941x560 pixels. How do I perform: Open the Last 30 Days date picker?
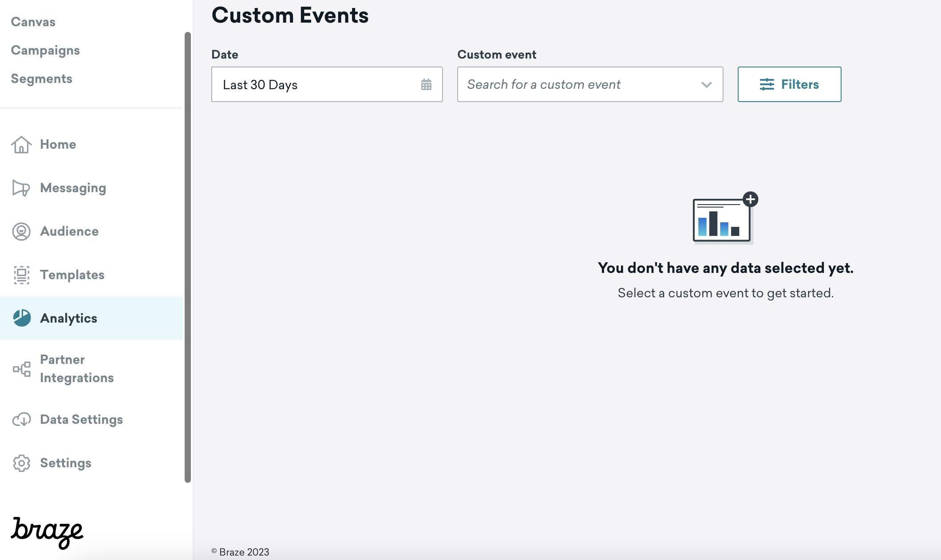(311, 84)
